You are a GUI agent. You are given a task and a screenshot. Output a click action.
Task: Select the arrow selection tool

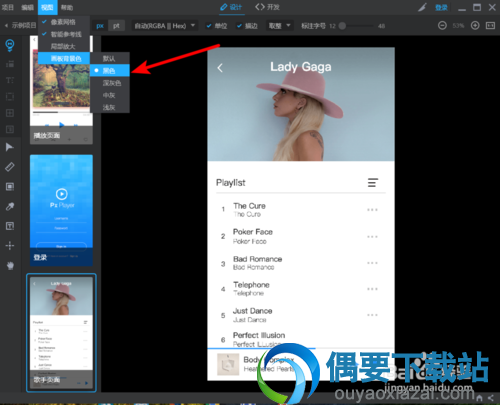(10, 147)
